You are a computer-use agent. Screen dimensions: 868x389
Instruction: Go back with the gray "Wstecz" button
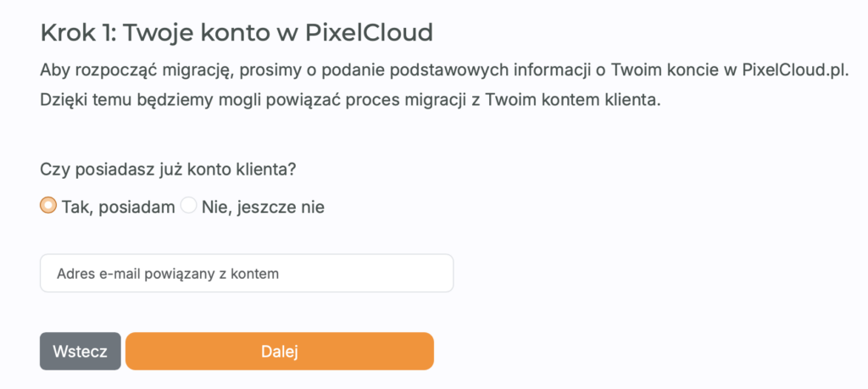[80, 352]
